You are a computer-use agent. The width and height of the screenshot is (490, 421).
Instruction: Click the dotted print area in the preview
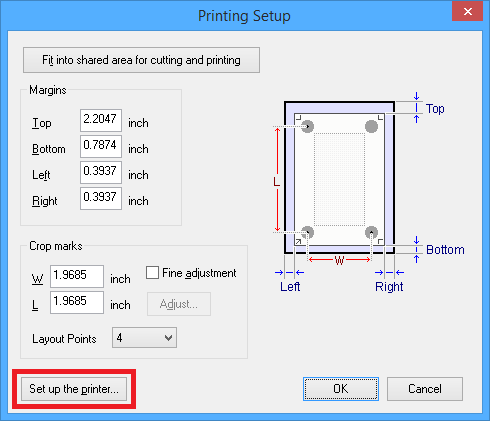[x=339, y=179]
